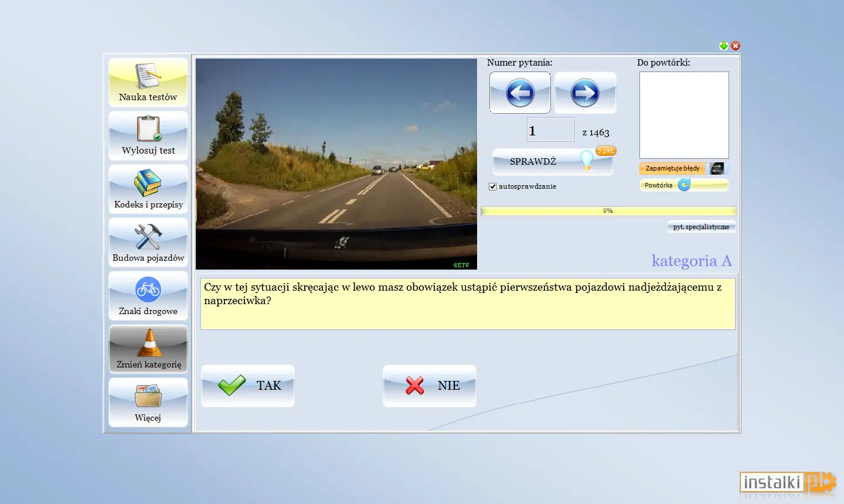This screenshot has height=504, width=844.
Task: Open Nauka testów section
Action: point(148,83)
